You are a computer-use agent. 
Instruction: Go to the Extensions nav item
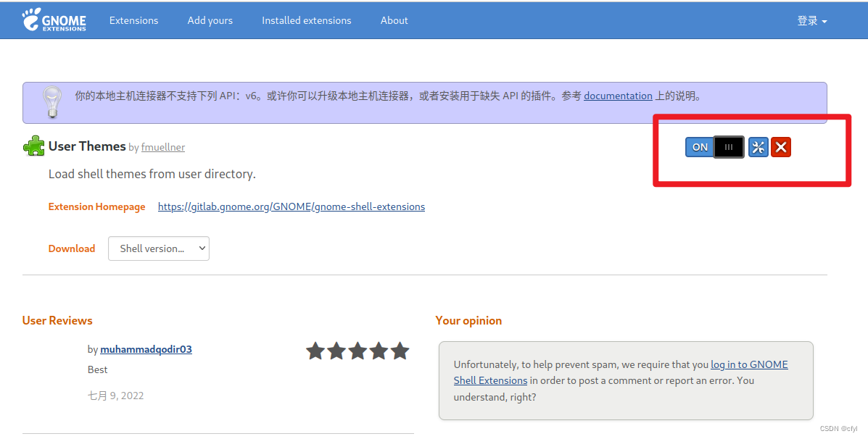click(133, 20)
